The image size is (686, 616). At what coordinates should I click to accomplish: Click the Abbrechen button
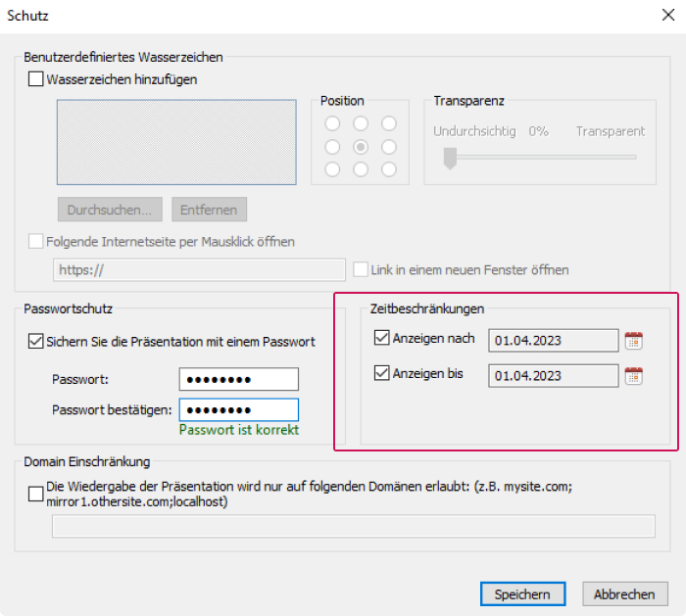[625, 593]
